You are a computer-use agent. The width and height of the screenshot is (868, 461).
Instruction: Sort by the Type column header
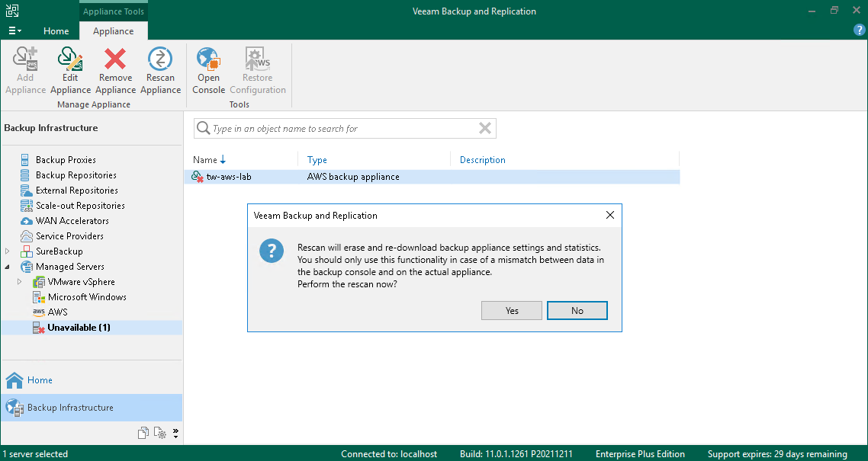coord(317,160)
